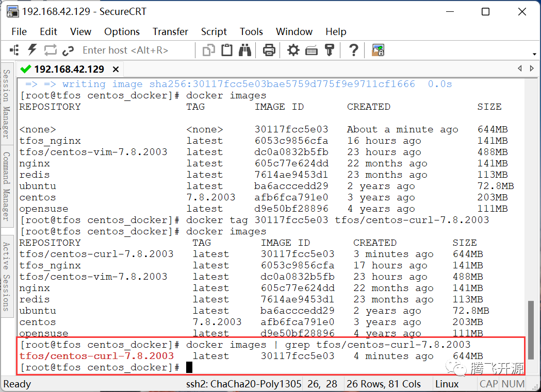541x392 pixels.
Task: Minimize the SecureCRT window
Action: (450, 11)
